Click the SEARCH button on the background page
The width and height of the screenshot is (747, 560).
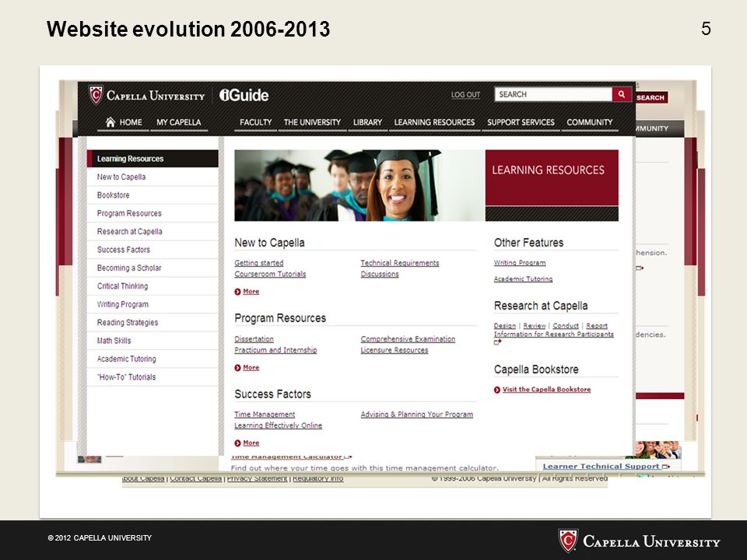(651, 98)
